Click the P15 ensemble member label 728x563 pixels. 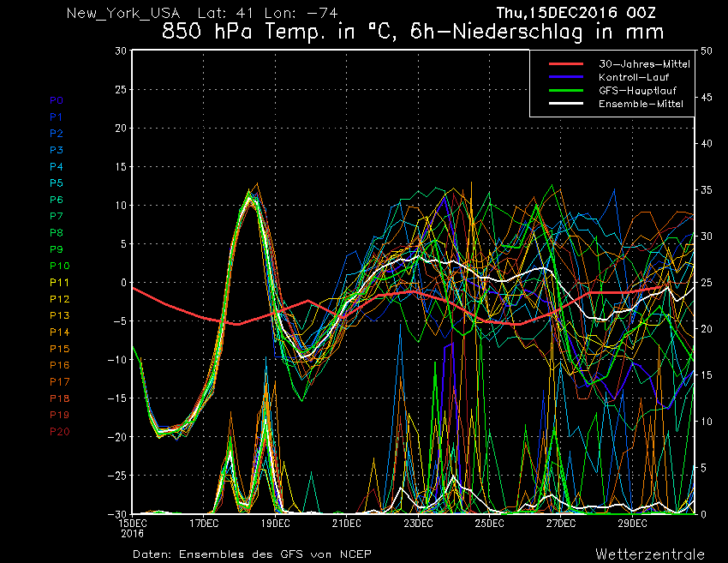tap(59, 349)
